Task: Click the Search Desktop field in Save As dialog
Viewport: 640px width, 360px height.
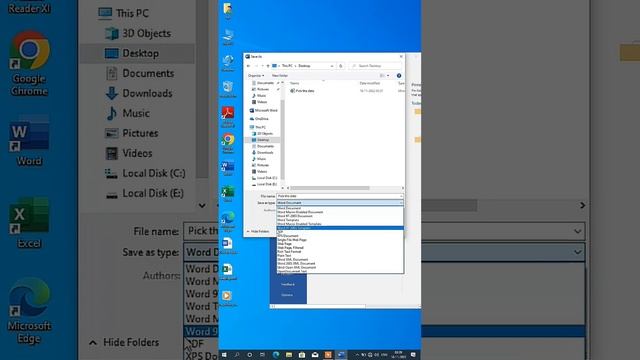Action: 375,66
